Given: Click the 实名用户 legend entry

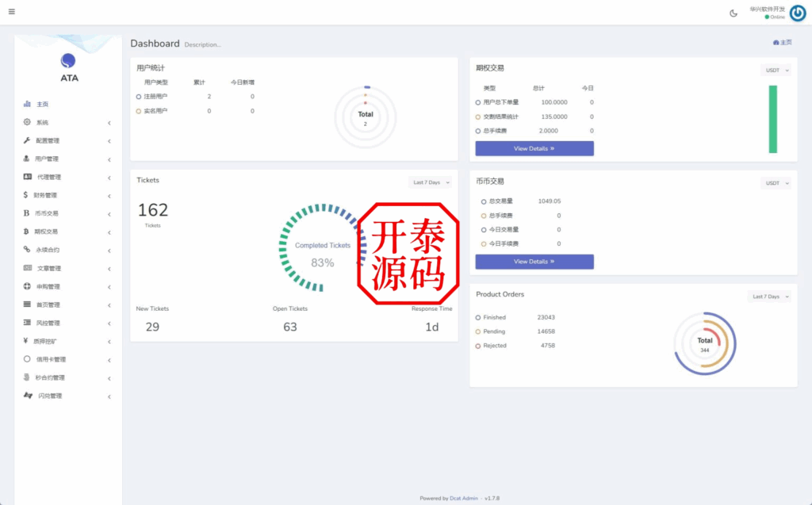Looking at the screenshot, I should (151, 111).
